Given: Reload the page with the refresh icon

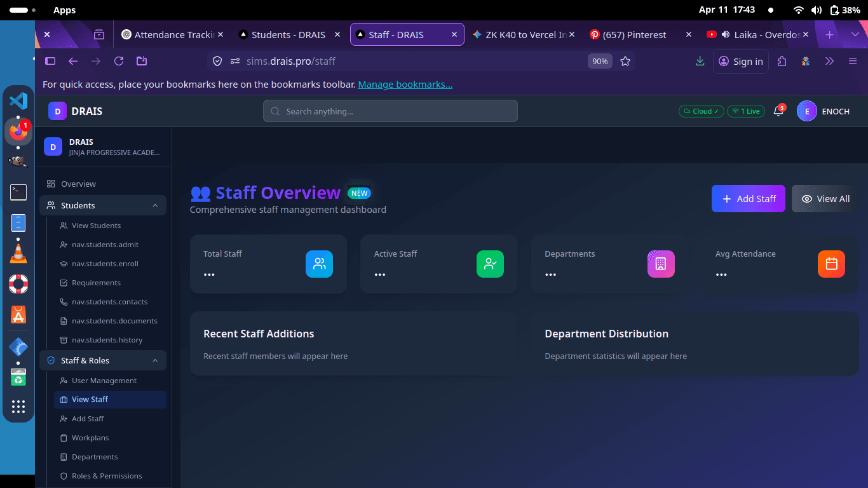Looking at the screenshot, I should (x=119, y=61).
